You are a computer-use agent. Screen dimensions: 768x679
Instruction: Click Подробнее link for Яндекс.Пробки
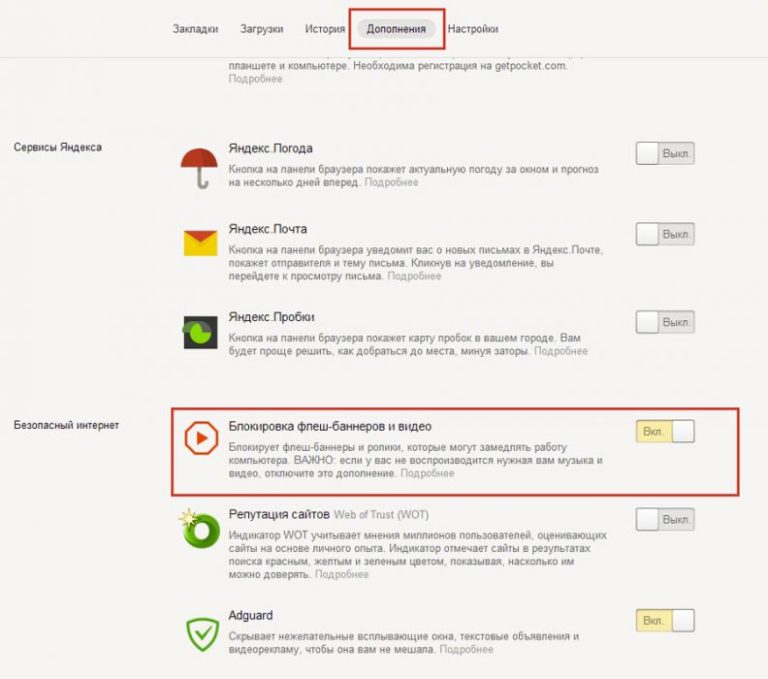[x=561, y=351]
